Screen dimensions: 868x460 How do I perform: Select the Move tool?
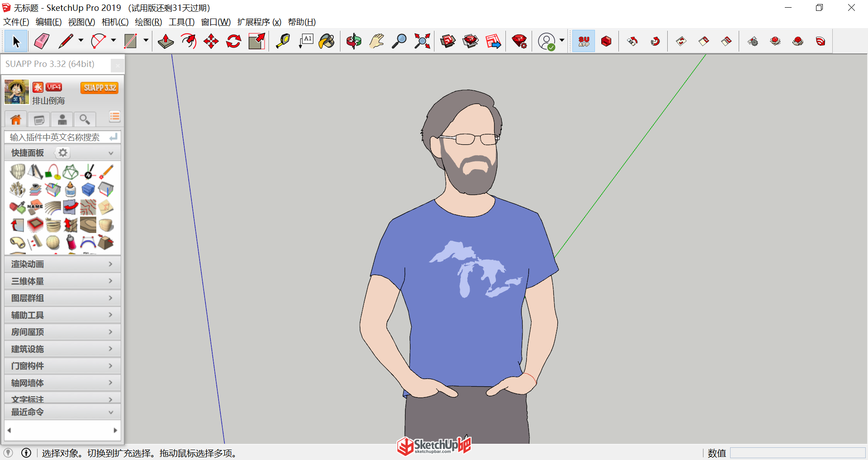(x=211, y=42)
